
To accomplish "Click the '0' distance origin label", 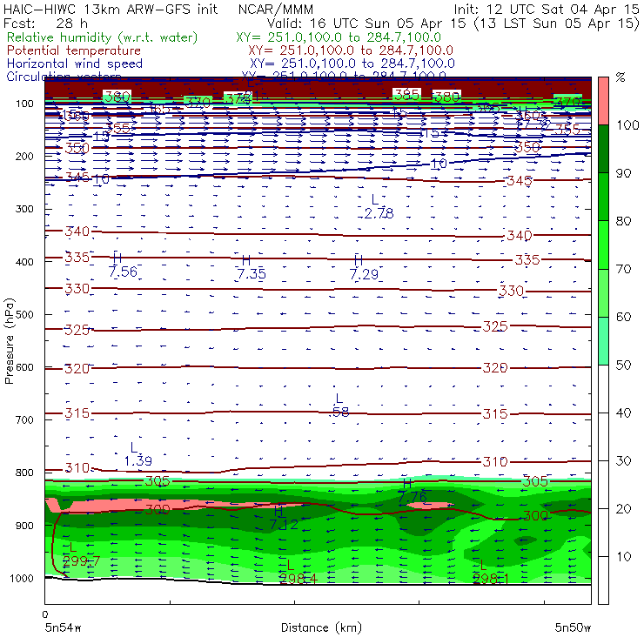I will coord(45,614).
